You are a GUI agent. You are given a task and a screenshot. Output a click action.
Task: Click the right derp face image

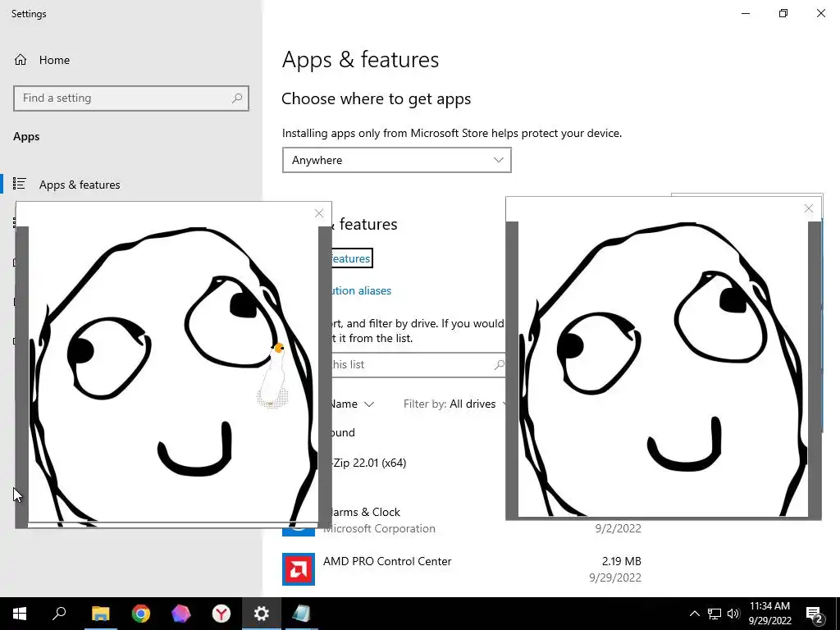click(x=663, y=370)
